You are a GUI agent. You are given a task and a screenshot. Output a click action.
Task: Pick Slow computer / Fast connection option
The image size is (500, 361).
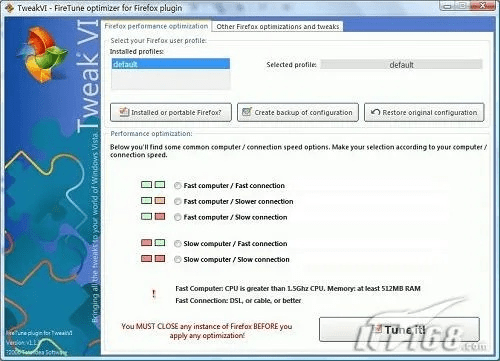tap(178, 244)
